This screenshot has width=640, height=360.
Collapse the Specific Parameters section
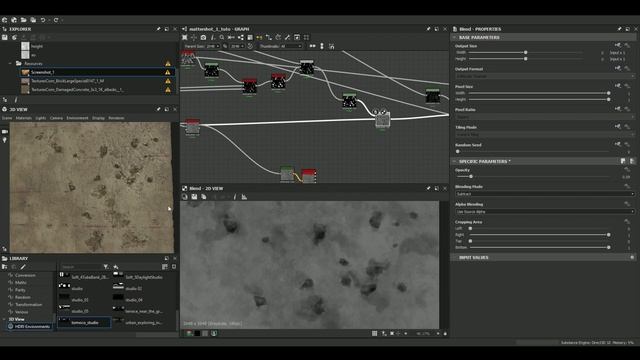tap(454, 161)
